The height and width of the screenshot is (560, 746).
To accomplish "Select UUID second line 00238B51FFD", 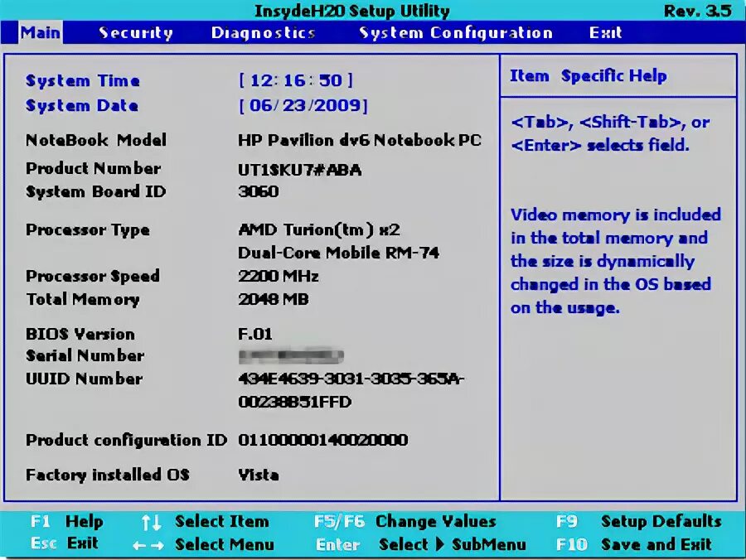I will [295, 402].
